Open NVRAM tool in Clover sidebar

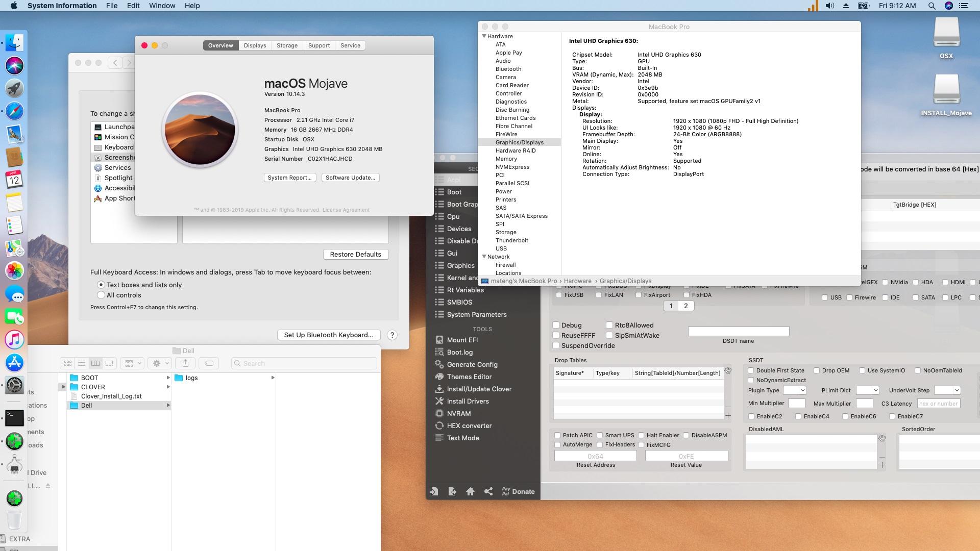(459, 413)
